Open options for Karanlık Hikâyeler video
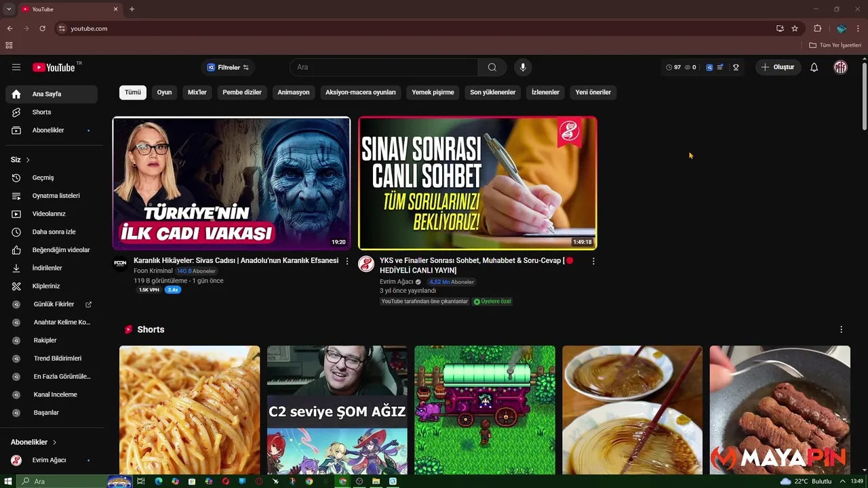 click(x=347, y=261)
